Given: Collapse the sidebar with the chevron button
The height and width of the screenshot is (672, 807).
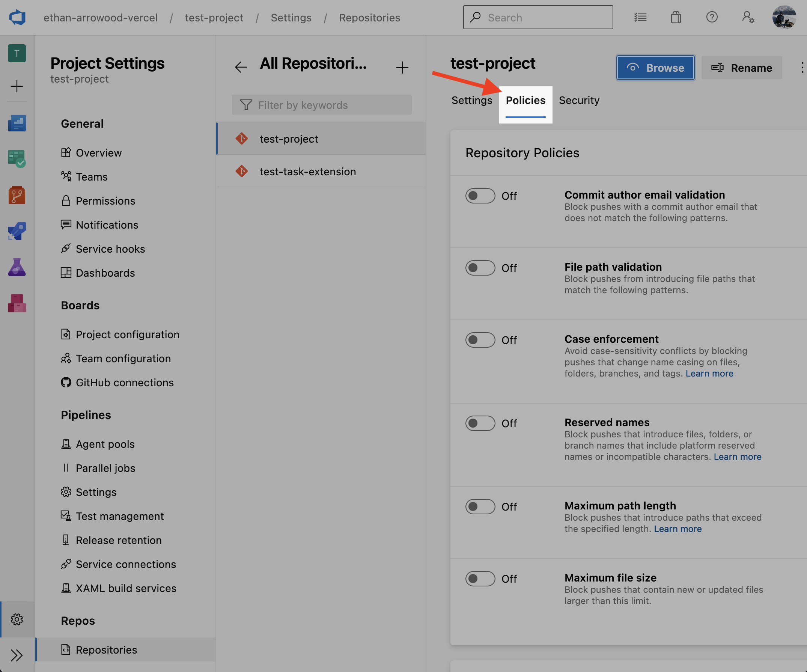Looking at the screenshot, I should click(x=17, y=655).
